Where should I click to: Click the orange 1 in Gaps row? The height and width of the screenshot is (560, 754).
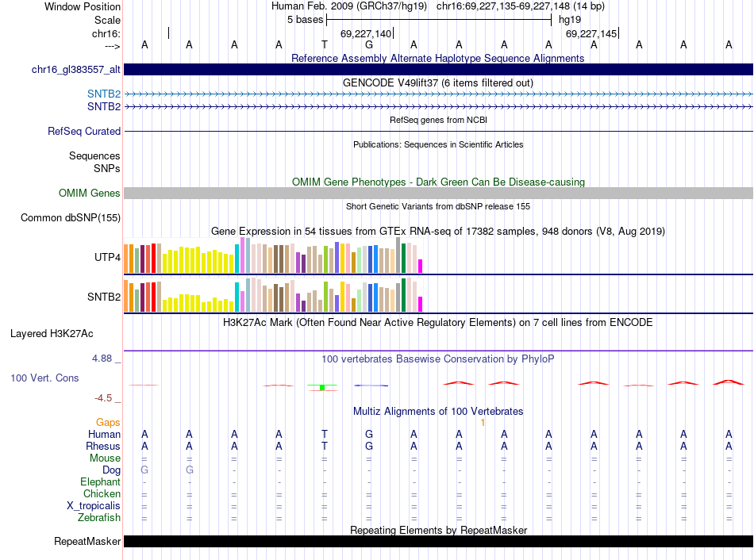pos(483,423)
